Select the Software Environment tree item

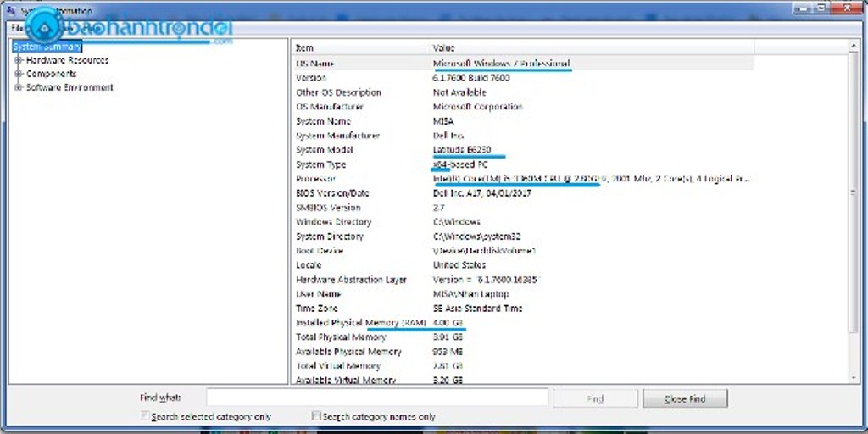[x=70, y=87]
